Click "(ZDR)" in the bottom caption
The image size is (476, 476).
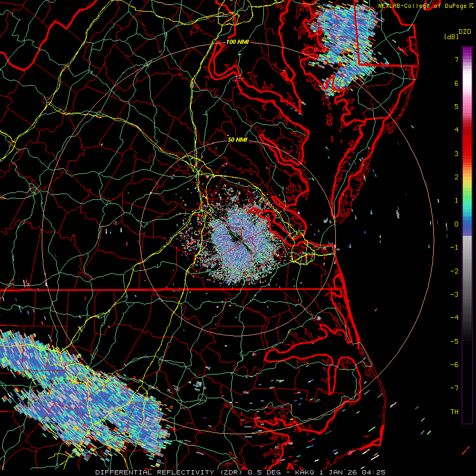(231, 472)
